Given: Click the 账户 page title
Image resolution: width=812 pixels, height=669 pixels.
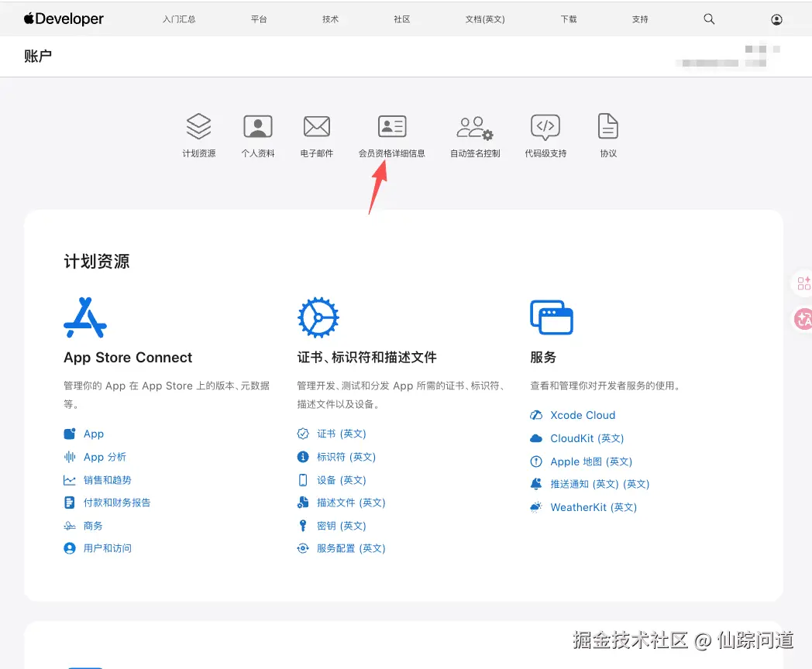Looking at the screenshot, I should click(x=38, y=56).
